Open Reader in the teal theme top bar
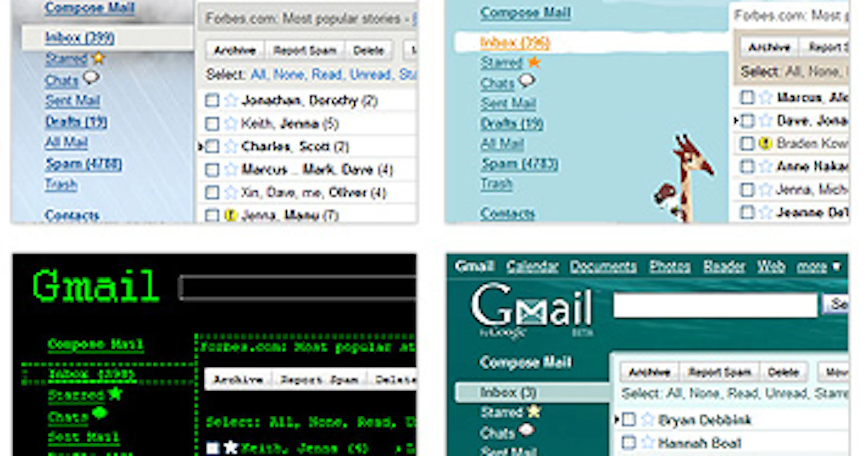The width and height of the screenshot is (868, 456). pyautogui.click(x=724, y=267)
